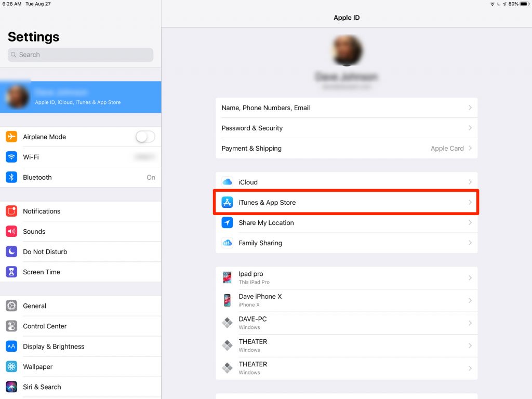Tap the Notifications icon

pos(11,211)
